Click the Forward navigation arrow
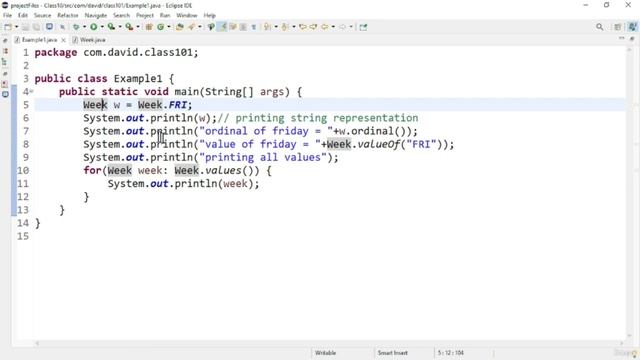Screen dimensions: 640x360 point(342,27)
